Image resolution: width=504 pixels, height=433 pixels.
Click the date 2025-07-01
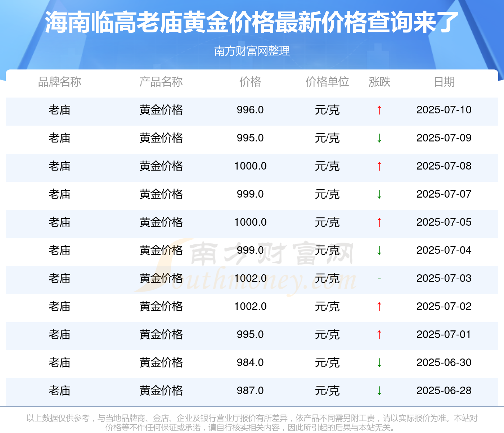(x=444, y=334)
